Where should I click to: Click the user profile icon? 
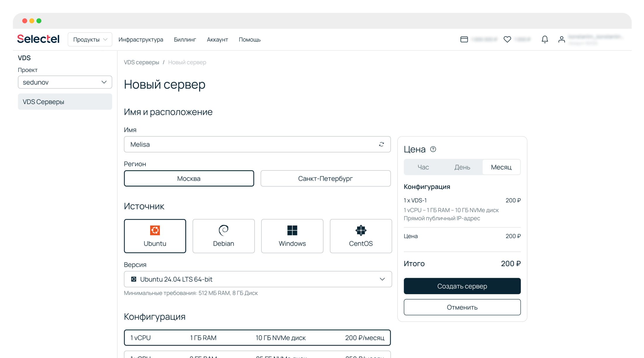click(561, 39)
